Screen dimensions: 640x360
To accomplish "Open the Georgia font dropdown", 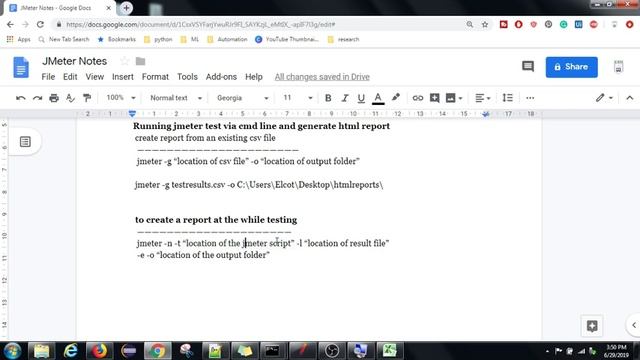I will (x=242, y=98).
